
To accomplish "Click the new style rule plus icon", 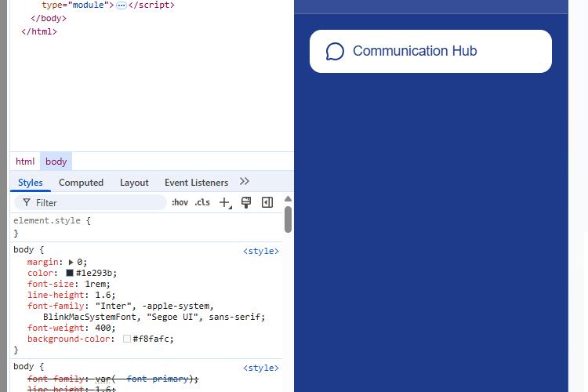I will tap(224, 202).
